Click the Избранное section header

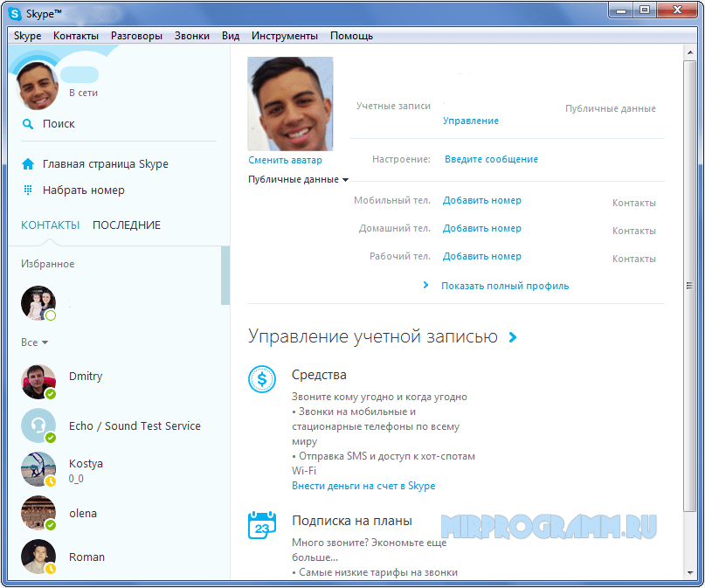pyautogui.click(x=48, y=264)
